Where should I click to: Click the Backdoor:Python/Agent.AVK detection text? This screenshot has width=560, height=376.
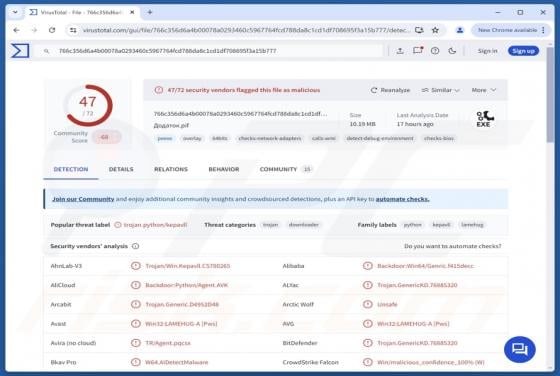186,285
